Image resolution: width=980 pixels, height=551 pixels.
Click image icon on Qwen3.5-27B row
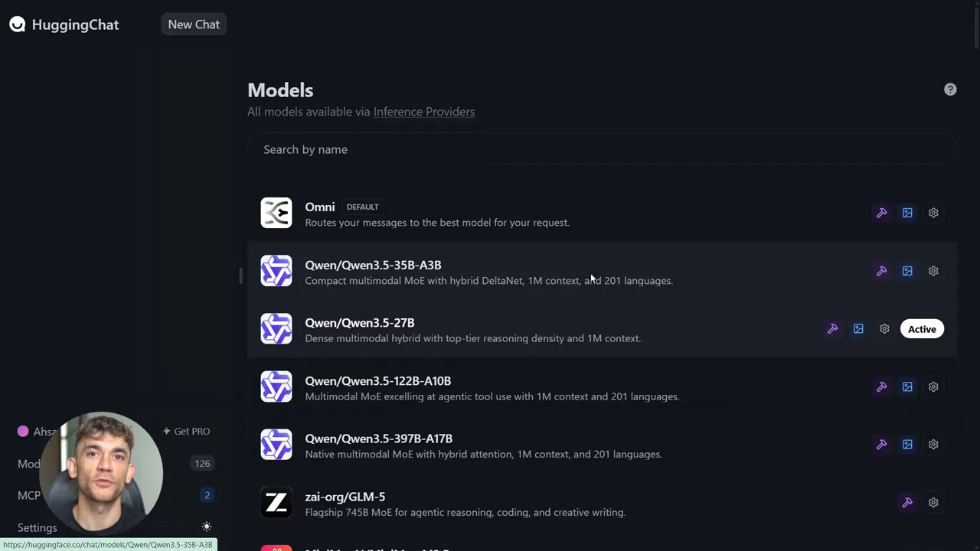(858, 329)
